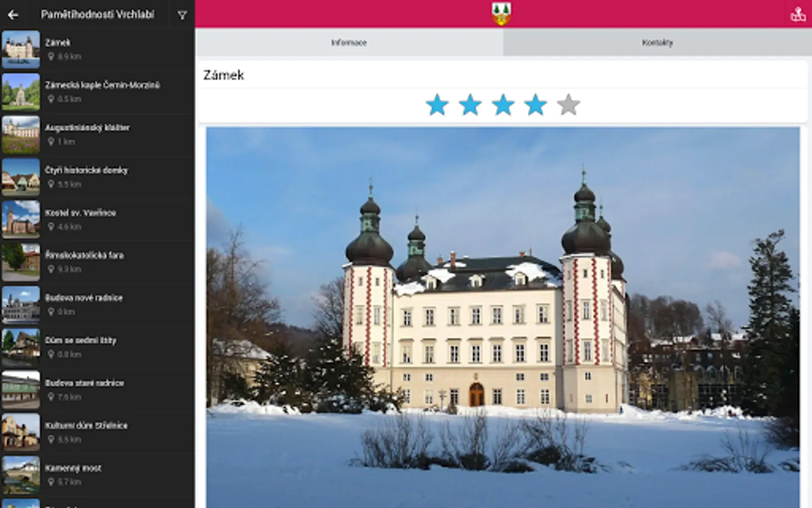Click the 5.7 km distance under Kamenný most
Screen dimensions: 812x508
[69, 482]
